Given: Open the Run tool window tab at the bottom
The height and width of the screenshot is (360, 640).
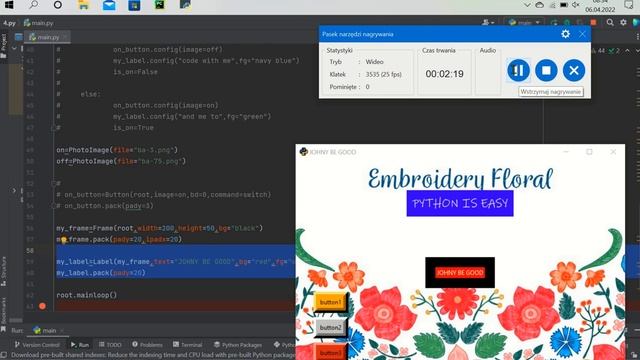Looking at the screenshot, I should click(x=80, y=345).
